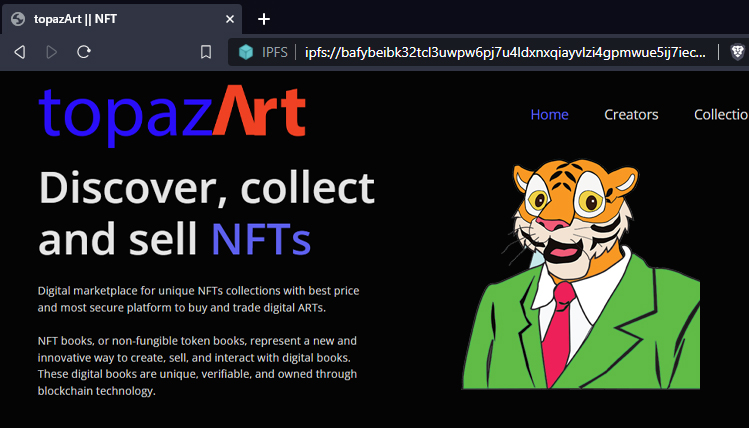This screenshot has height=428, width=749.
Task: Go back using the browser back arrow
Action: tap(20, 52)
